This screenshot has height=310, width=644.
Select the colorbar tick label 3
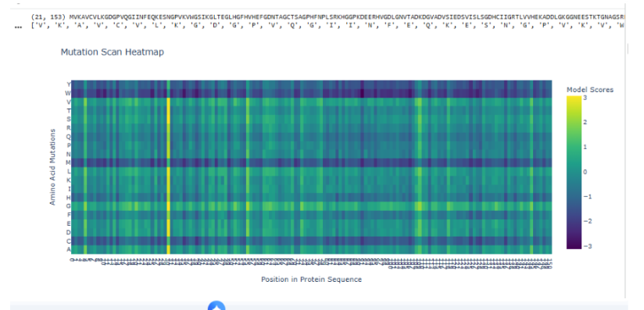585,98
